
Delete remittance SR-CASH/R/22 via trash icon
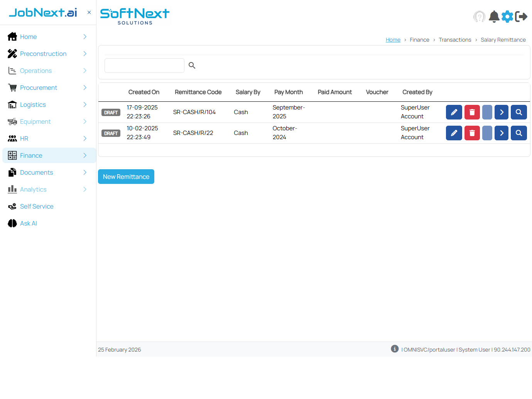tap(472, 133)
